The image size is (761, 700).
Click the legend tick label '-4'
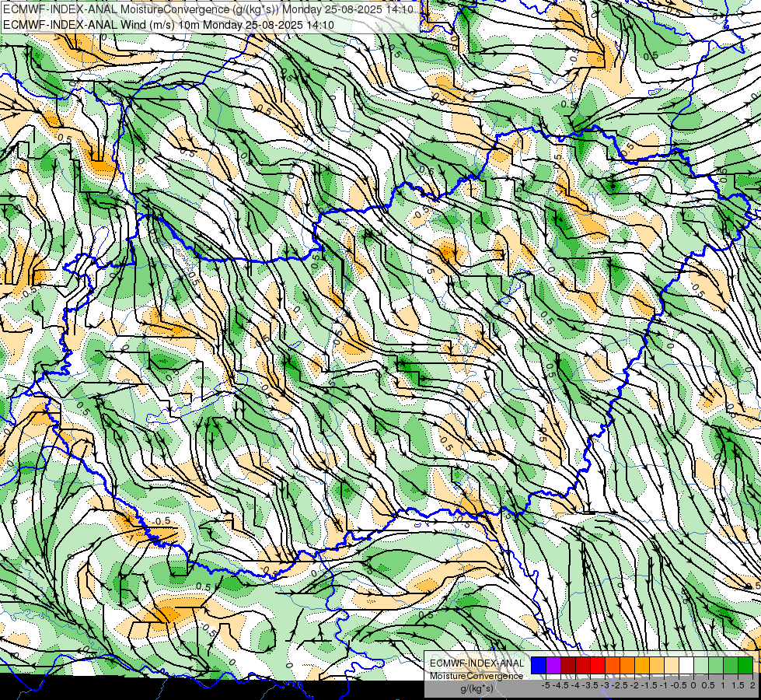point(575,685)
